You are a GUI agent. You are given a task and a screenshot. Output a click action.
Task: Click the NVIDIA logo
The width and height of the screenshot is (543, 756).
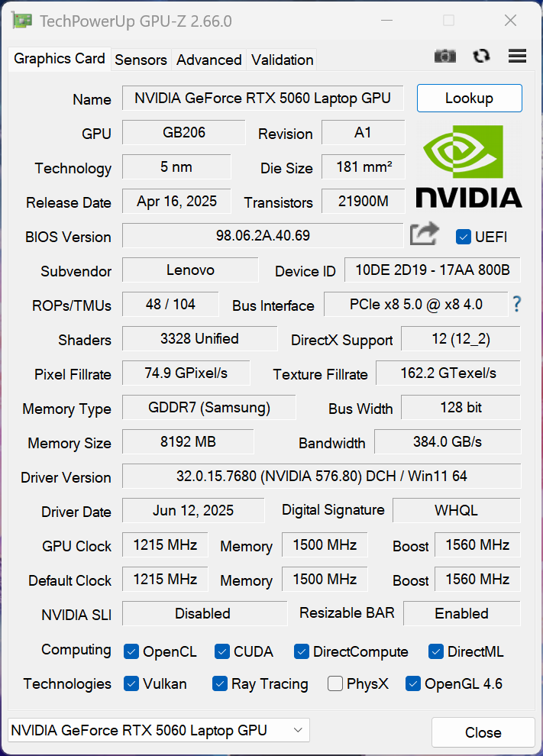pyautogui.click(x=469, y=167)
